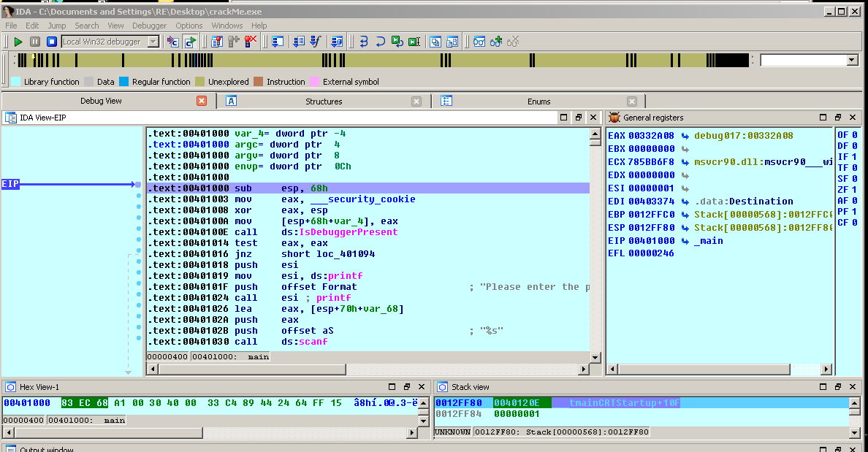The width and height of the screenshot is (868, 452).
Task: Maximize the General registers panel
Action: pos(823,118)
